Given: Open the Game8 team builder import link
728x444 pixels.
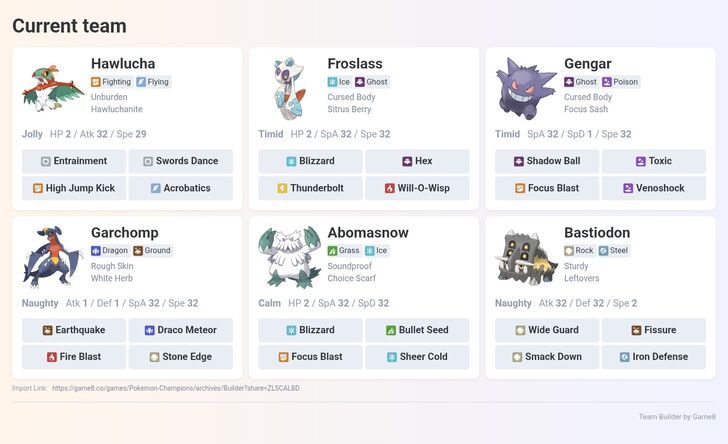Looking at the screenshot, I should (176, 388).
